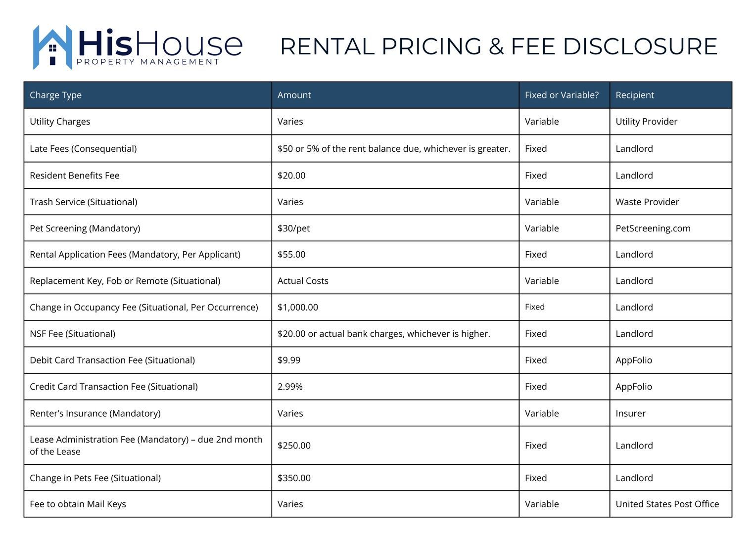Click the Insurer recipient cell
The height and width of the screenshot is (534, 756).
[x=630, y=413]
